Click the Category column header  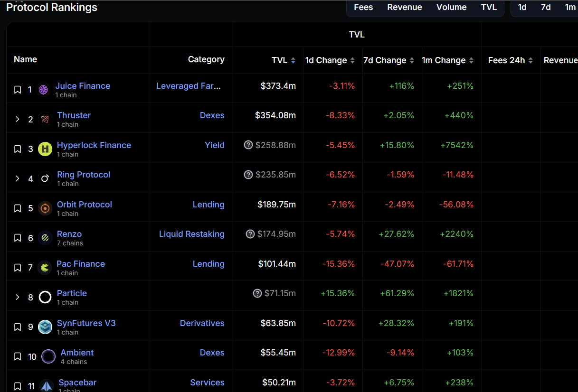tap(206, 59)
